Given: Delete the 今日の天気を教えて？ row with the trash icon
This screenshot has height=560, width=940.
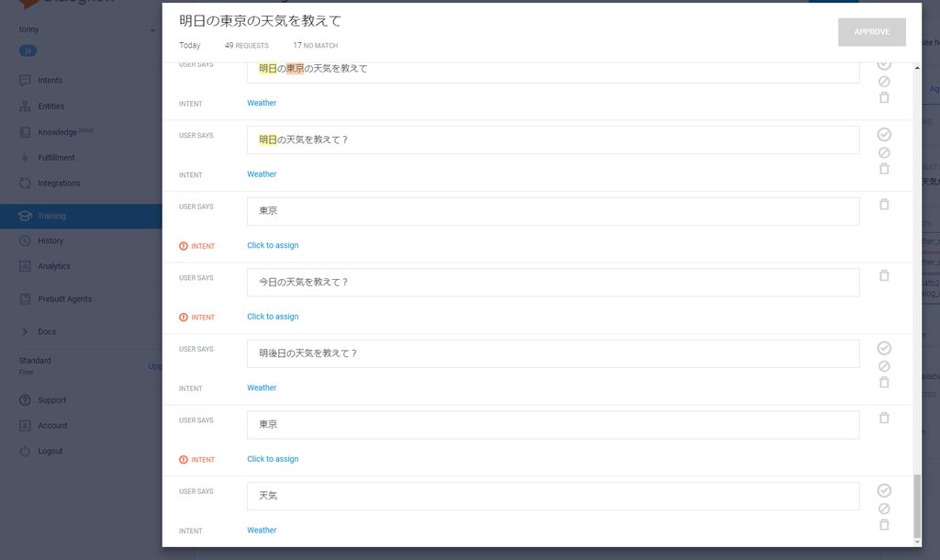Looking at the screenshot, I should tap(884, 275).
